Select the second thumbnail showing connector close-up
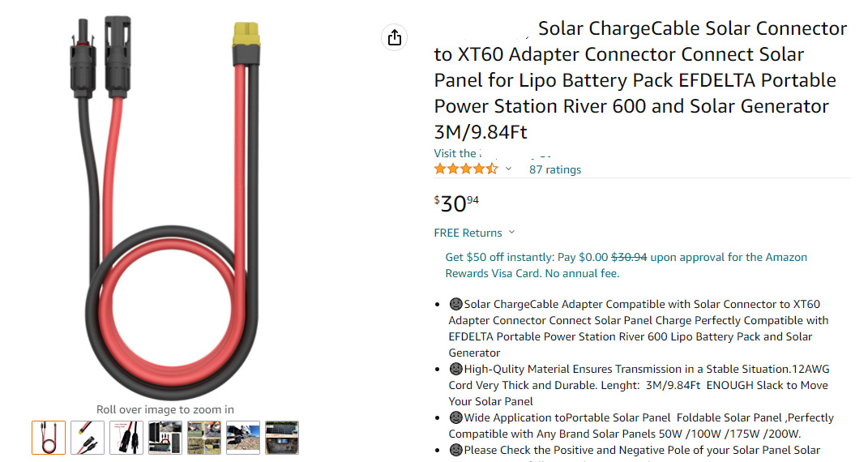The width and height of the screenshot is (868, 462). pyautogui.click(x=88, y=438)
